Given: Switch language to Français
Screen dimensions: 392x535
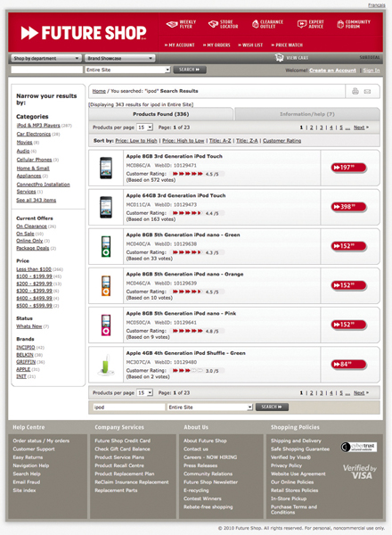Looking at the screenshot, I should pyautogui.click(x=376, y=5).
